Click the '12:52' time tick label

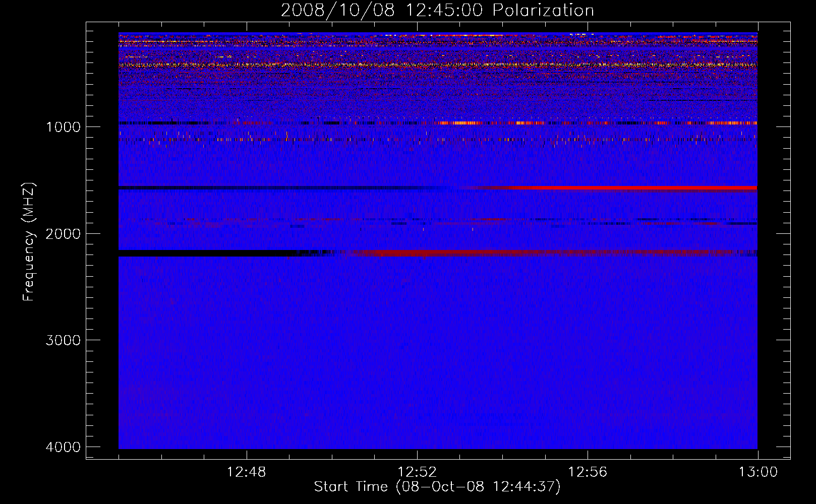pyautogui.click(x=417, y=472)
